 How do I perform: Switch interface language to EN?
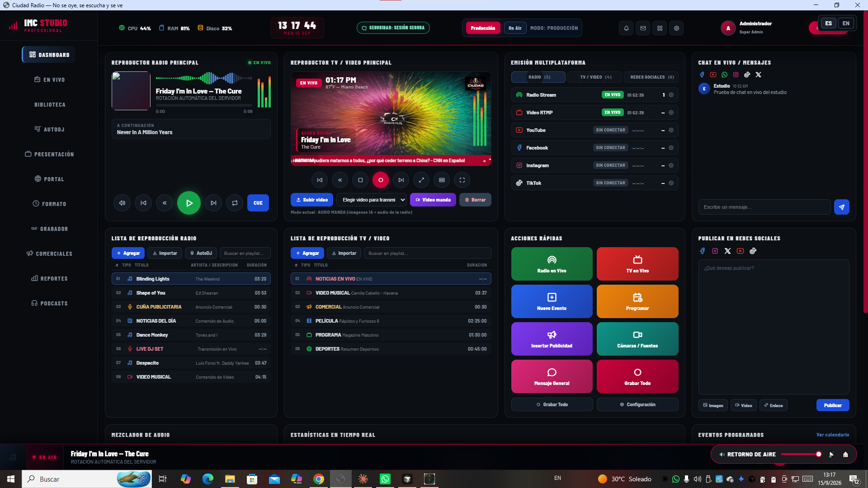coord(846,23)
